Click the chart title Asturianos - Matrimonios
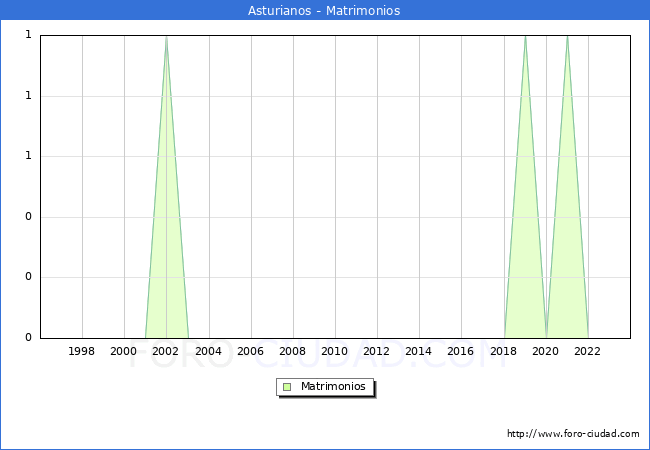Image resolution: width=650 pixels, height=450 pixels. [324, 11]
